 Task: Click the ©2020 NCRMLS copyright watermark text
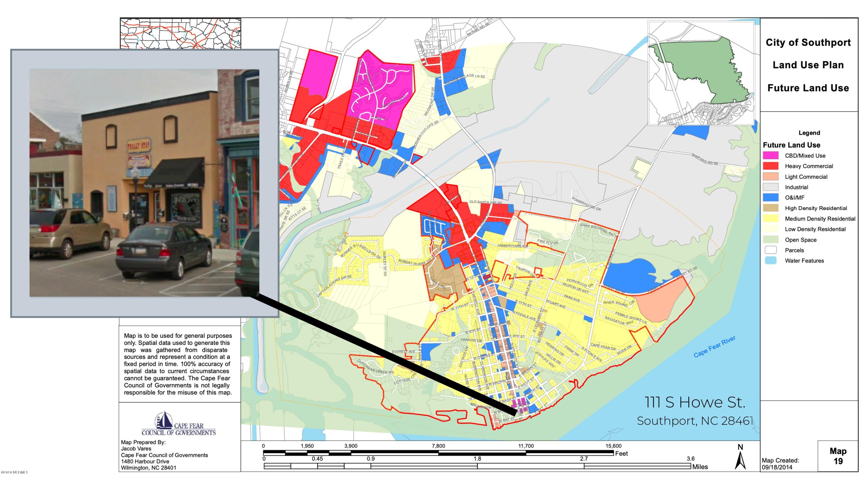14,472
